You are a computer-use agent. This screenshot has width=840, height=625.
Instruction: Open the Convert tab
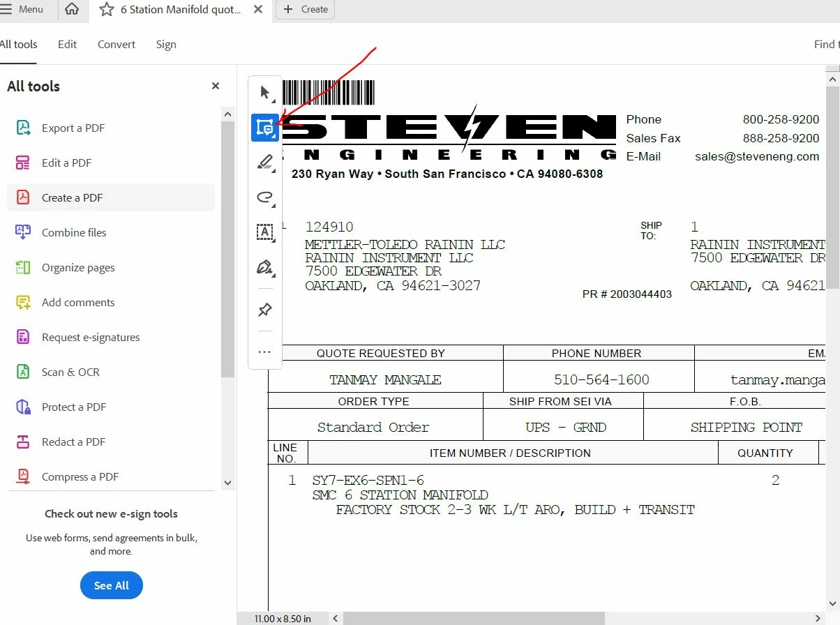117,44
